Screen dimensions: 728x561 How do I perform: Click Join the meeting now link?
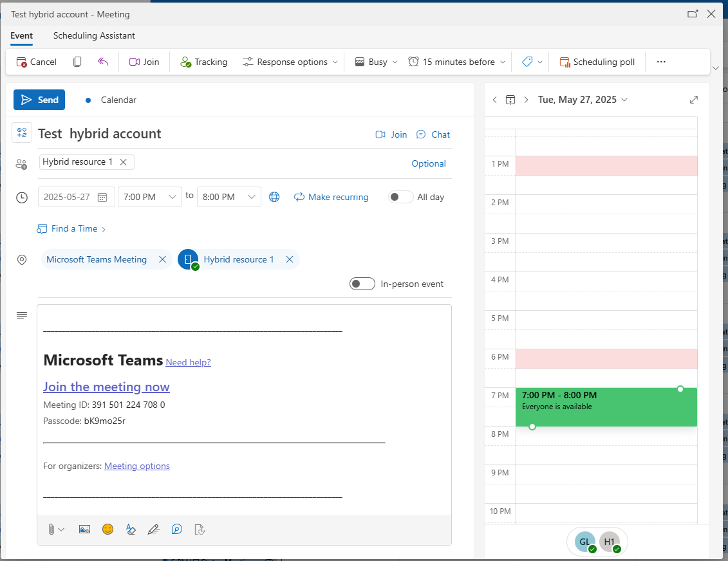pyautogui.click(x=106, y=387)
